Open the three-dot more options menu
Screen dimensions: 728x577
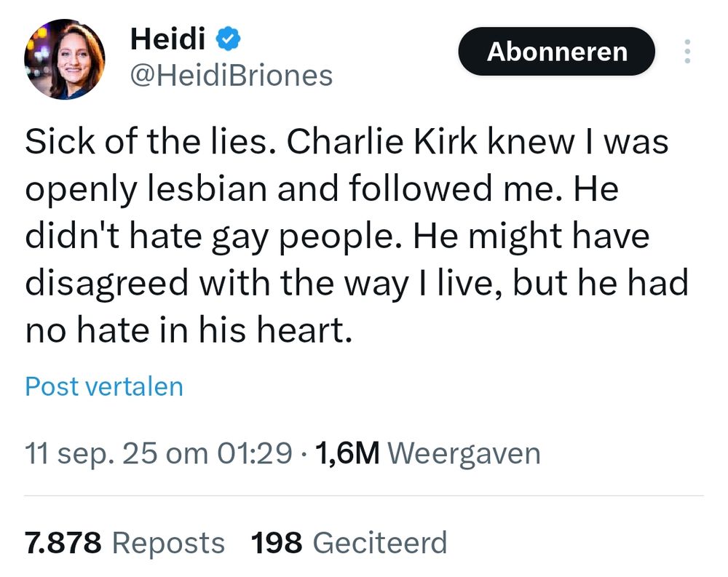[x=687, y=52]
